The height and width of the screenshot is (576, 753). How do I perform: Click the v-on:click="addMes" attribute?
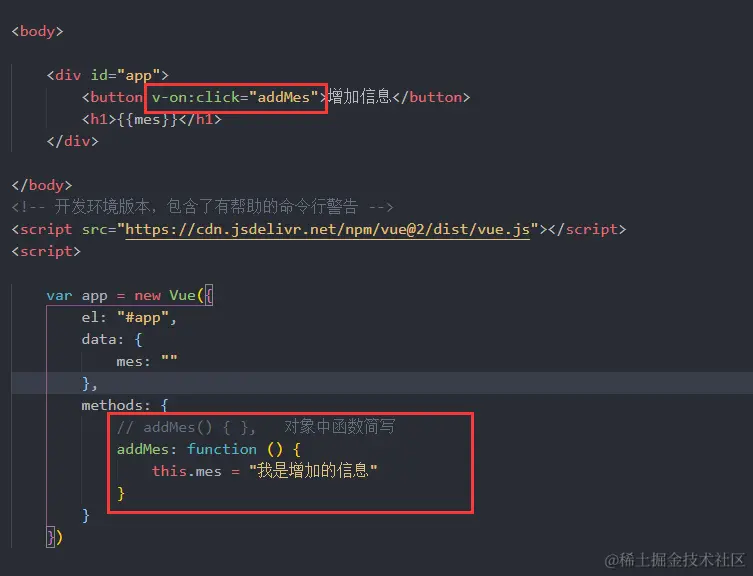235,98
